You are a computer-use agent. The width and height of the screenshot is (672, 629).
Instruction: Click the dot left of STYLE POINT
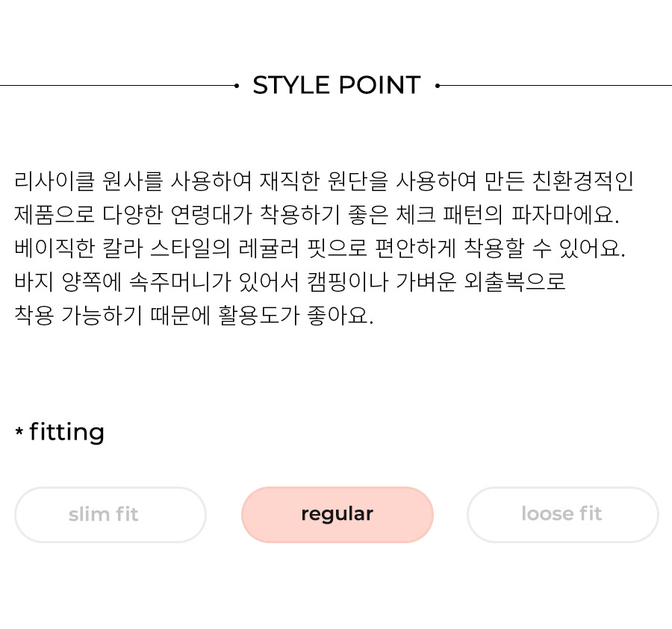tap(237, 86)
